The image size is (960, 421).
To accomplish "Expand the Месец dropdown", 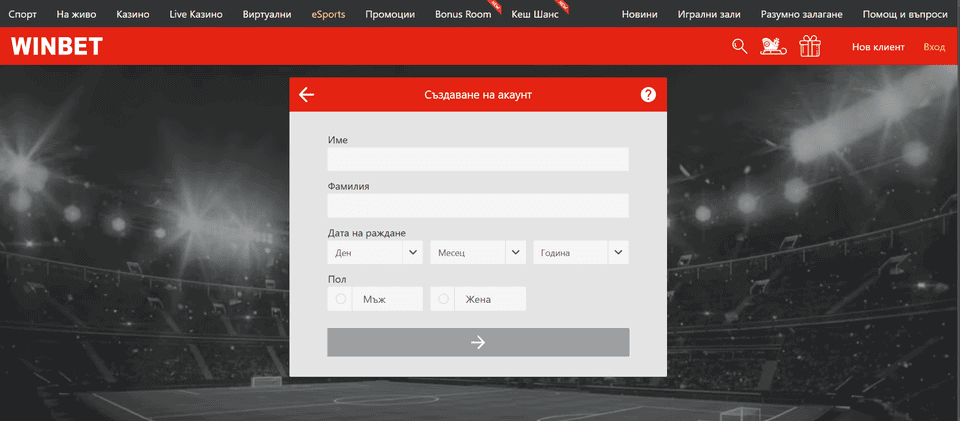I will (x=478, y=252).
